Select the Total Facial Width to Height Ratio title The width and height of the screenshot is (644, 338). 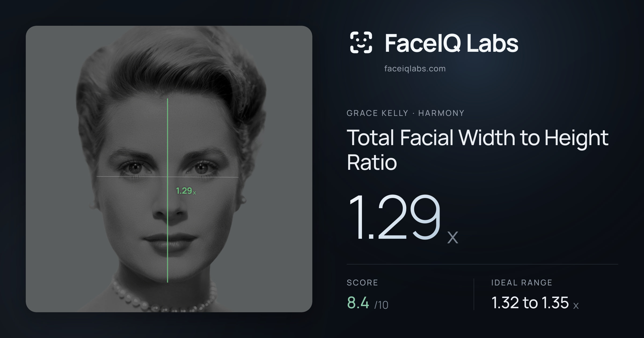point(478,150)
